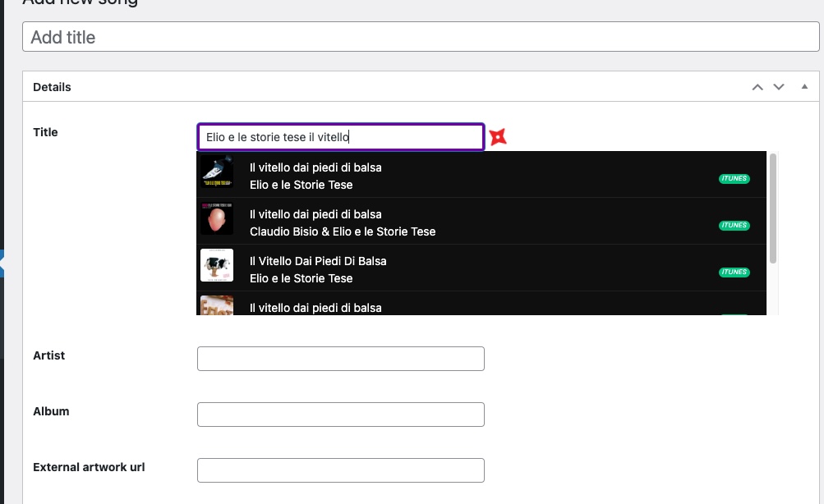The width and height of the screenshot is (824, 504).
Task: Click the first result's album artwork thumbnail
Action: 217,172
